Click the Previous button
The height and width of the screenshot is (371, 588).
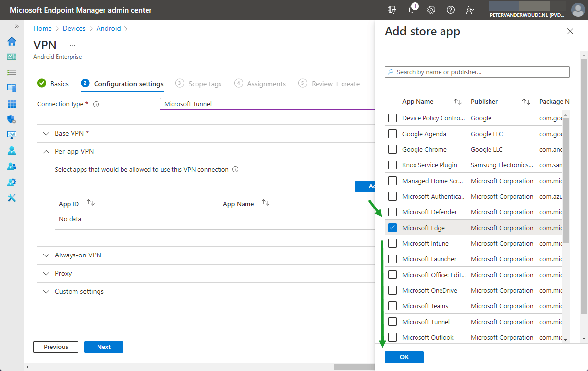(56, 347)
